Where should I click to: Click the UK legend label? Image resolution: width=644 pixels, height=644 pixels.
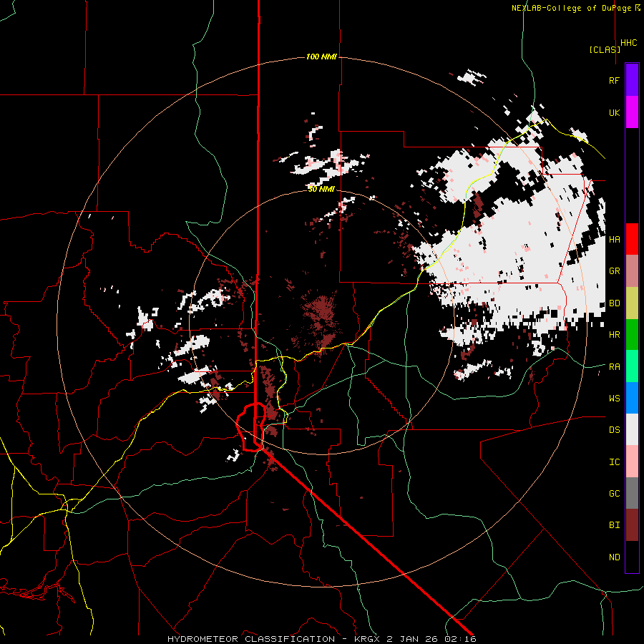(614, 112)
